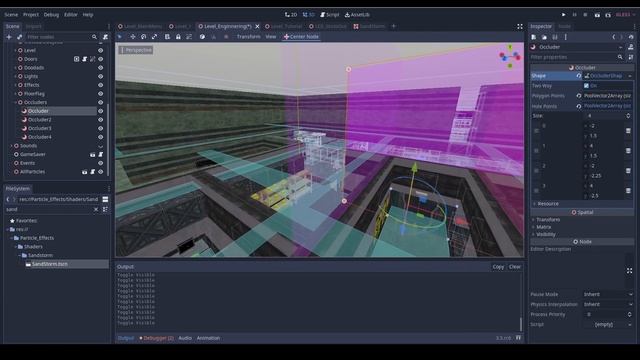The image size is (640, 360).
Task: Select the Scale mode tool in viewport toolbar
Action: (x=154, y=37)
